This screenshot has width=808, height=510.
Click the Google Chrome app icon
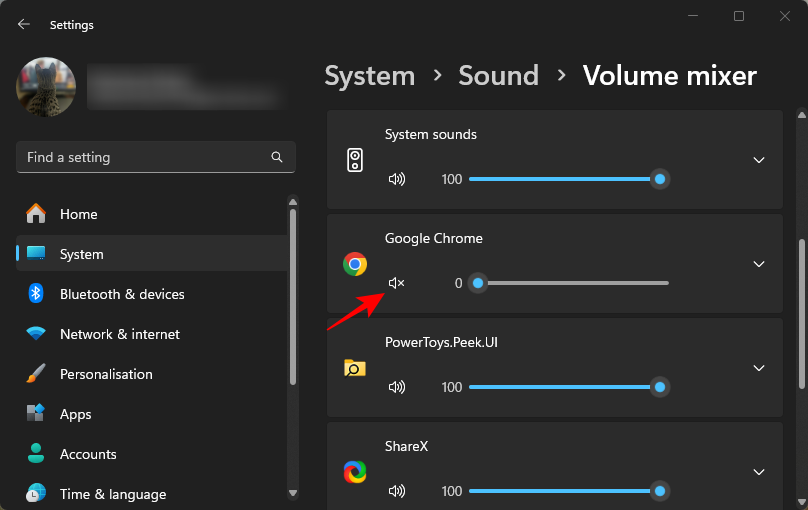[355, 264]
